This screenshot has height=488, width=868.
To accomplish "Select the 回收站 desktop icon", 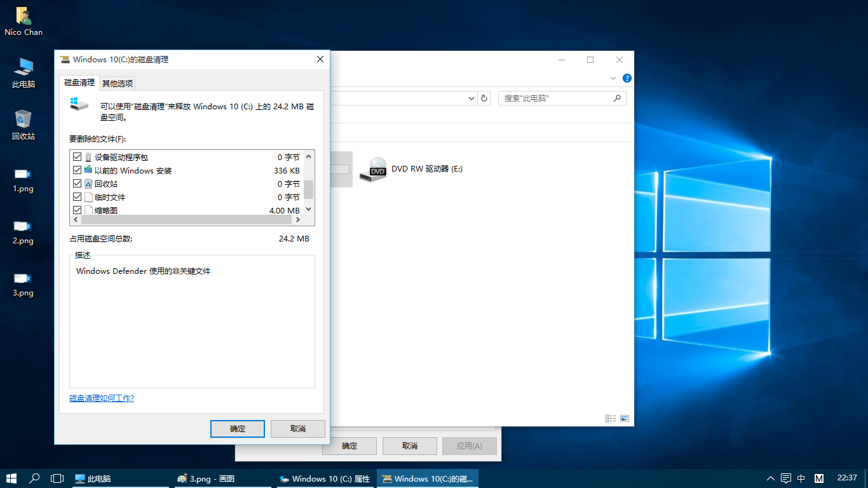I will pos(24,119).
